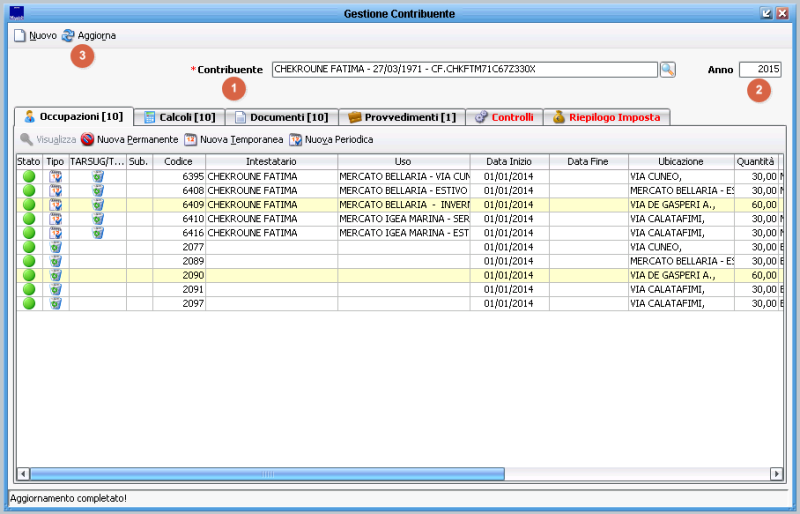Select the Controlli tab

coord(504,117)
